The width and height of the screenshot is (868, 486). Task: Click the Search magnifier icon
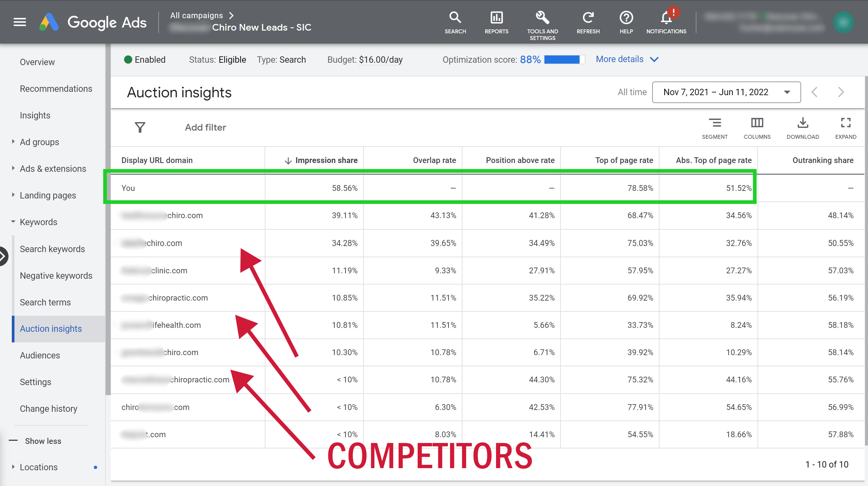(x=455, y=18)
